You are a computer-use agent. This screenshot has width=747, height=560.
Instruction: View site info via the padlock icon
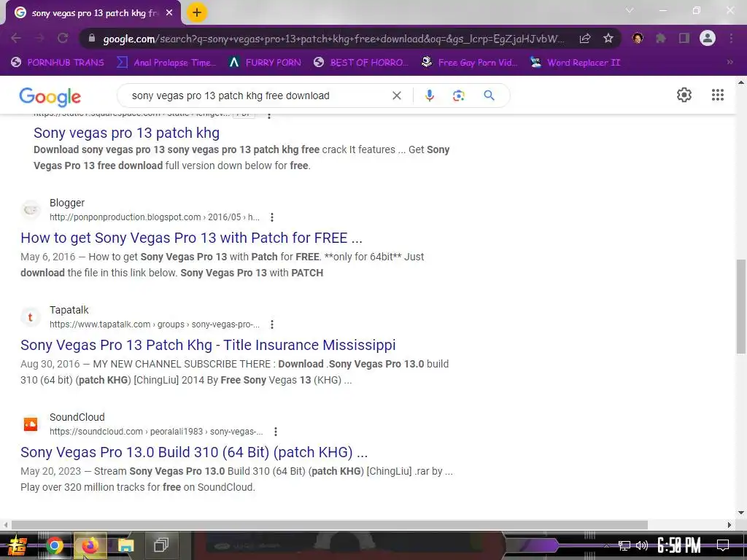point(92,38)
